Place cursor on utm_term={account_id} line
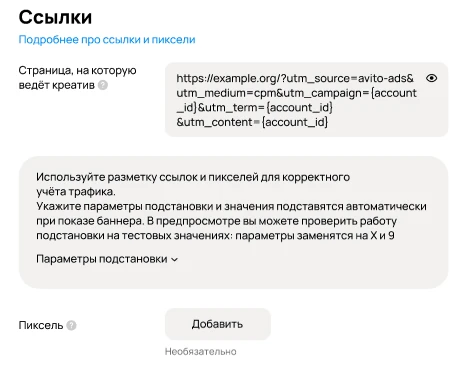The image size is (472, 375). pyautogui.click(x=255, y=108)
